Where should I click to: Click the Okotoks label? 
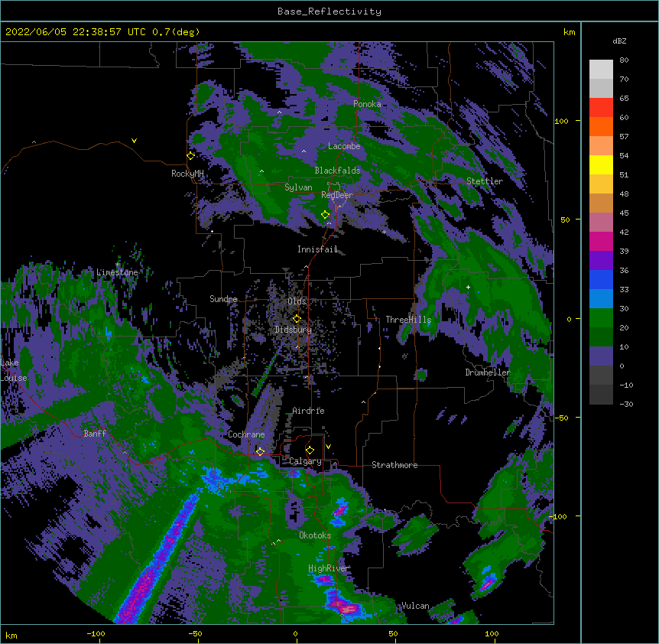pyautogui.click(x=315, y=535)
